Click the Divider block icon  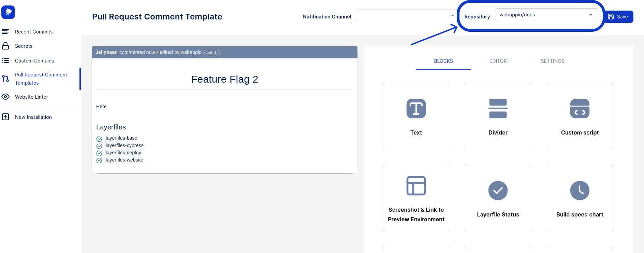pyautogui.click(x=498, y=109)
